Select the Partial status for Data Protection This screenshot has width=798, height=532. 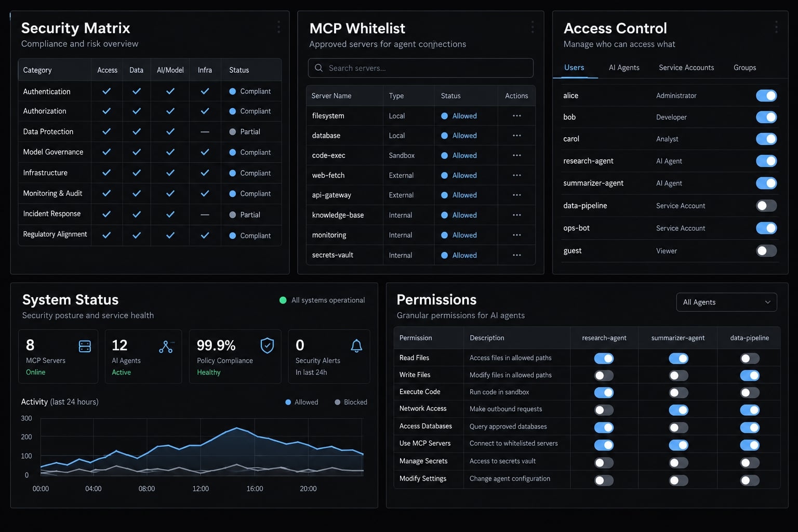245,132
